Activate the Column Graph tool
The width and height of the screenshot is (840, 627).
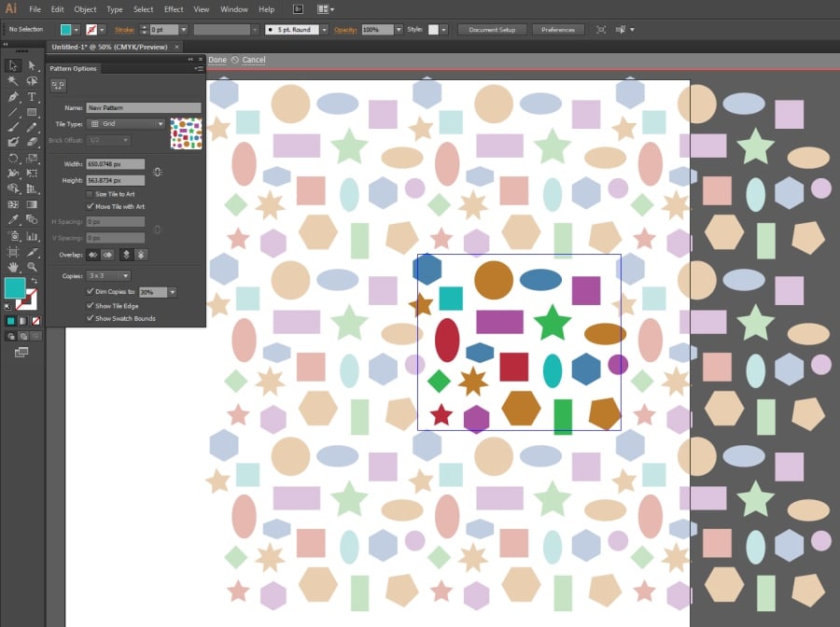click(x=32, y=236)
